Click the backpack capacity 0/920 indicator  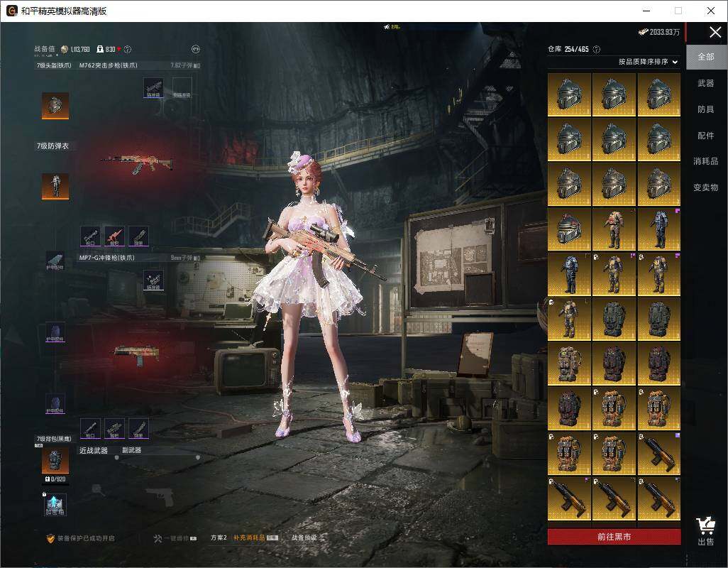[55, 479]
